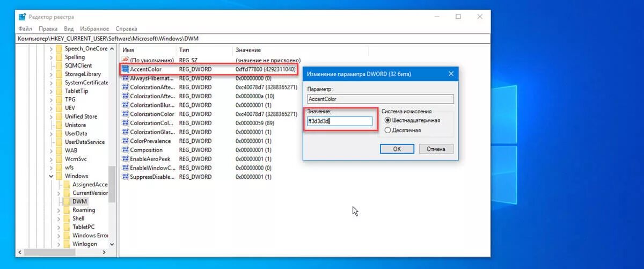Click the value 0xffd77800 (4292311040)

click(x=266, y=70)
